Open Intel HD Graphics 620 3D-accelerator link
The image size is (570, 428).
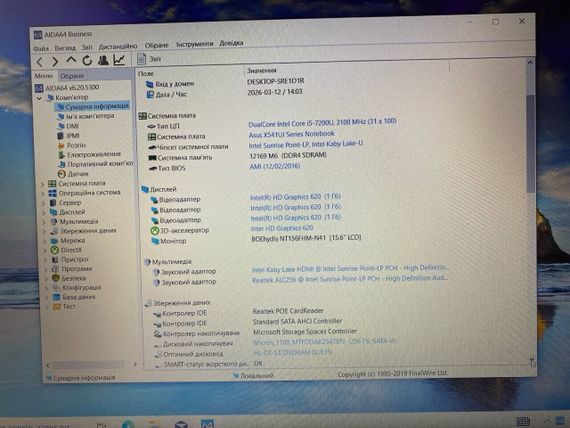pyautogui.click(x=282, y=228)
